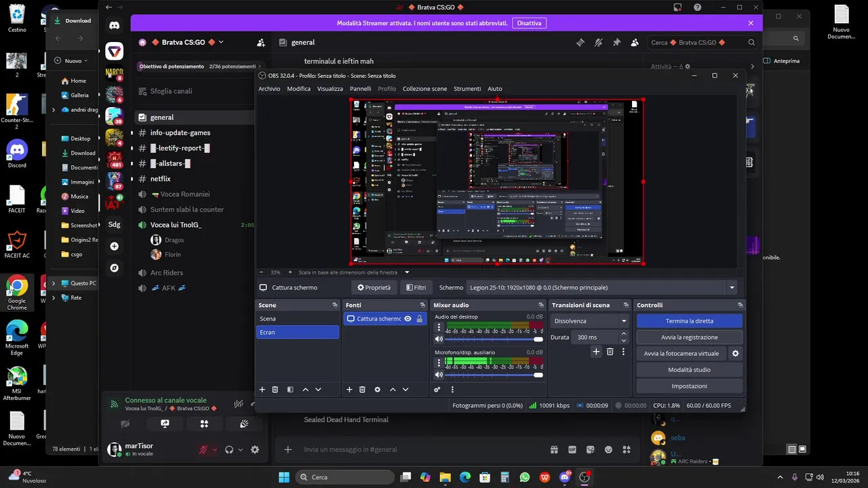This screenshot has height=488, width=868.
Task: Open scene filters icon in Scene dock
Action: coord(290,390)
